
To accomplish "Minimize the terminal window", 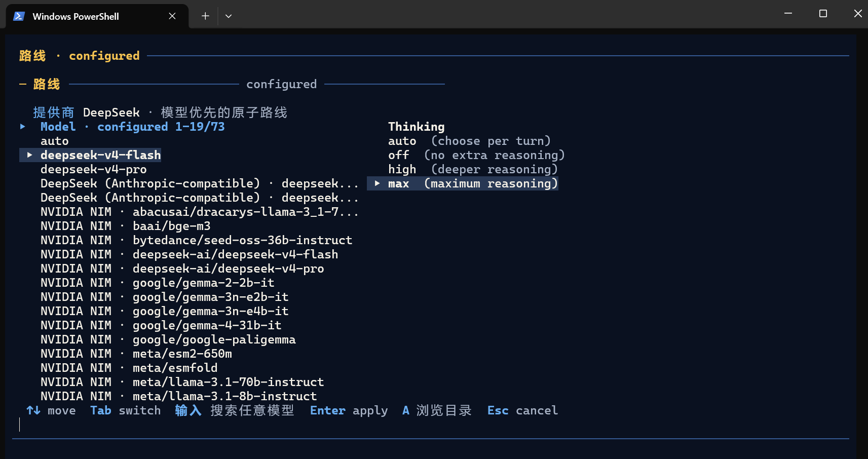I will [x=788, y=14].
